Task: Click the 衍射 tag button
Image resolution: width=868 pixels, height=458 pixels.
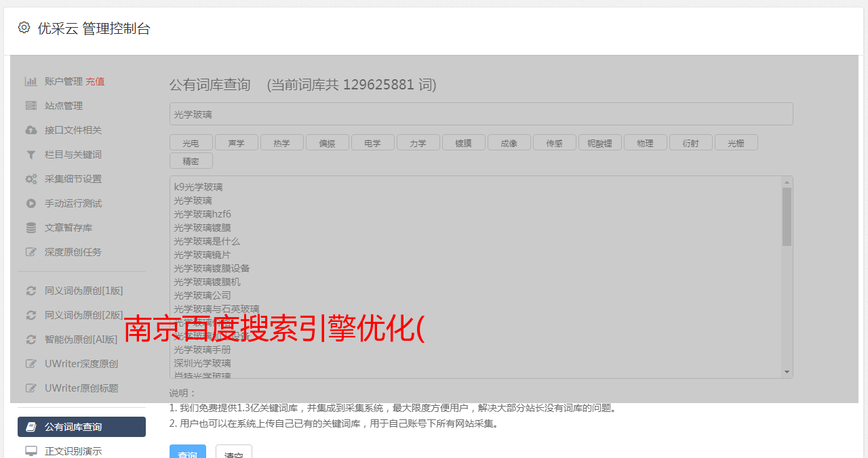Action: pyautogui.click(x=690, y=142)
